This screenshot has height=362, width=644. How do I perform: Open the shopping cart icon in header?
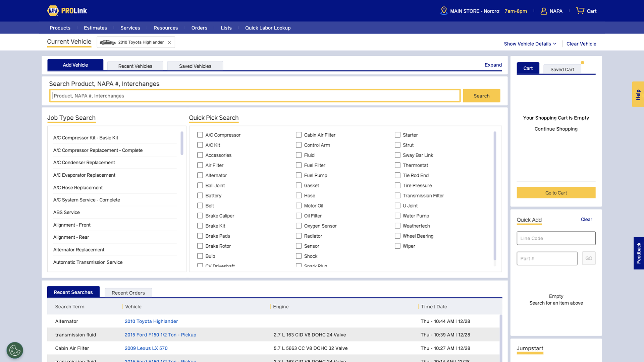pos(580,11)
